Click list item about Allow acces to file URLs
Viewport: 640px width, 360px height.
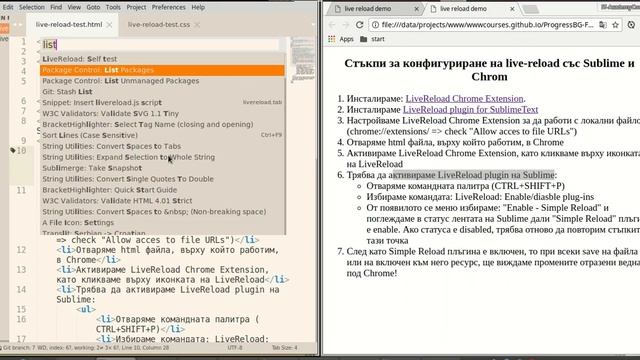pyautogui.click(x=493, y=126)
